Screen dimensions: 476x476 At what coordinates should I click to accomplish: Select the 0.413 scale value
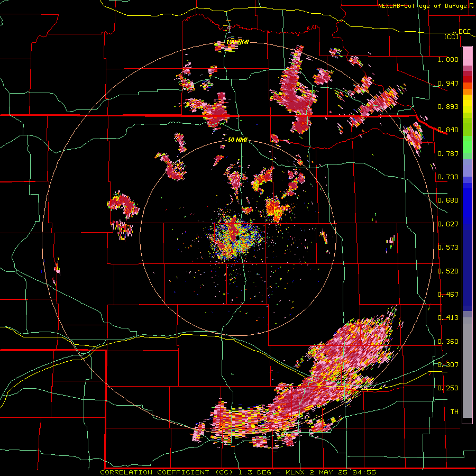pos(448,318)
